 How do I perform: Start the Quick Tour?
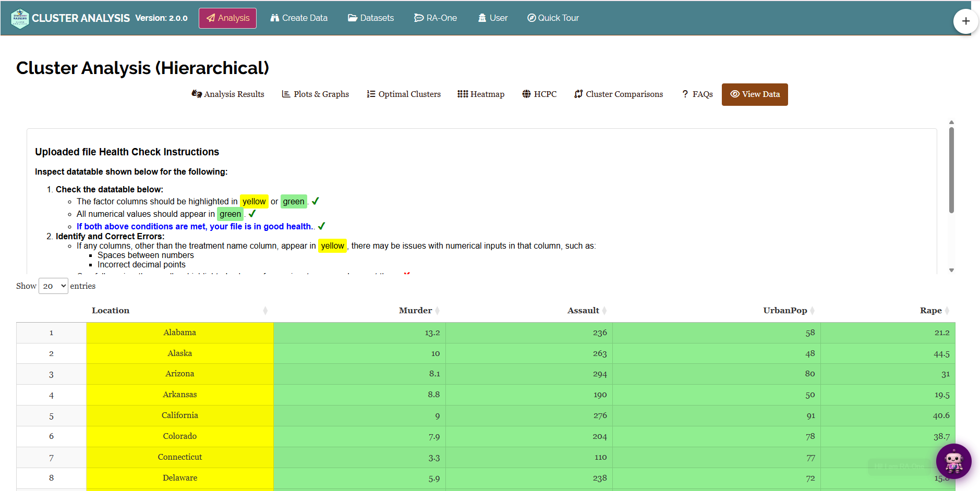(553, 18)
